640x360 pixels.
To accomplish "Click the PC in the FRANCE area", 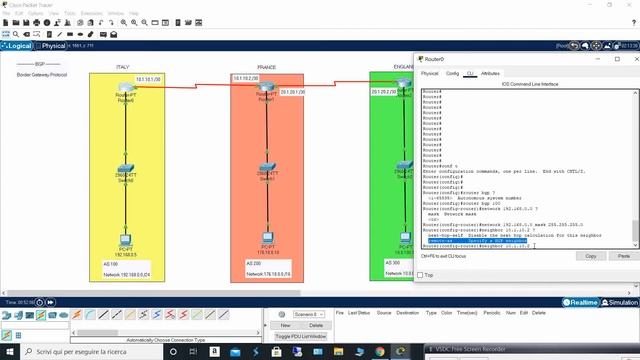I will coord(268,238).
